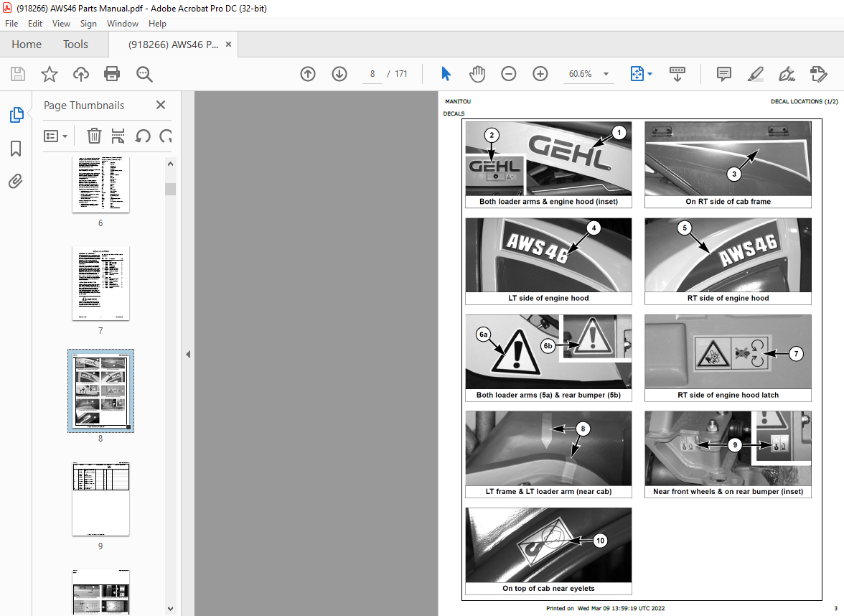844x616 pixels.
Task: Open the View menu
Action: (x=61, y=24)
